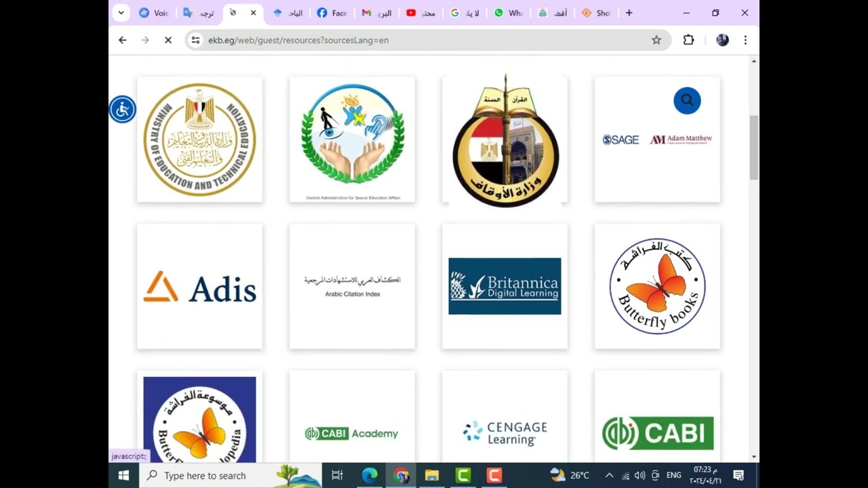This screenshot has height=488, width=868.
Task: Open the orange Camtasia recorder taskbar icon
Action: [x=494, y=476]
